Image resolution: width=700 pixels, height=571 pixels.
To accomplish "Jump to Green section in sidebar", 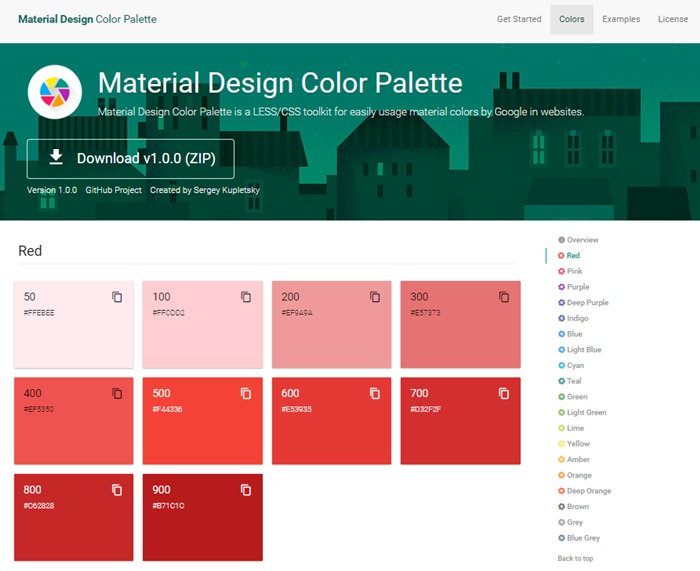I will [577, 396].
